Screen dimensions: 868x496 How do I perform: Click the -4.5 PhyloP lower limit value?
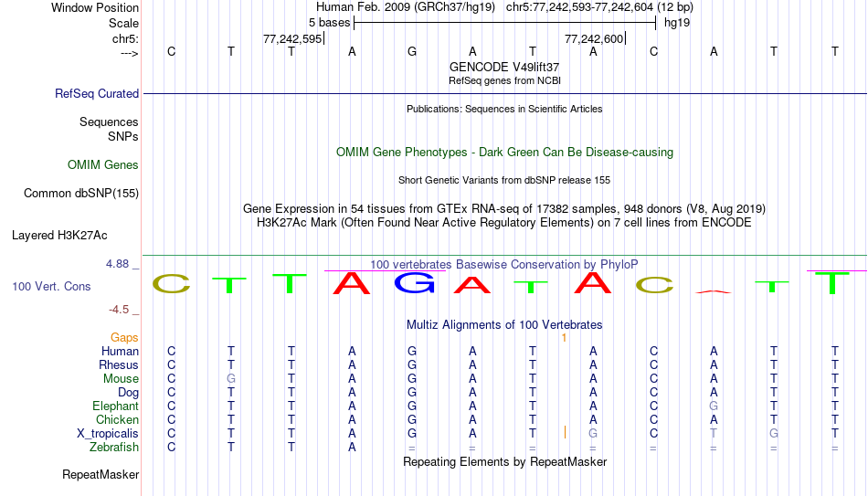(x=119, y=310)
